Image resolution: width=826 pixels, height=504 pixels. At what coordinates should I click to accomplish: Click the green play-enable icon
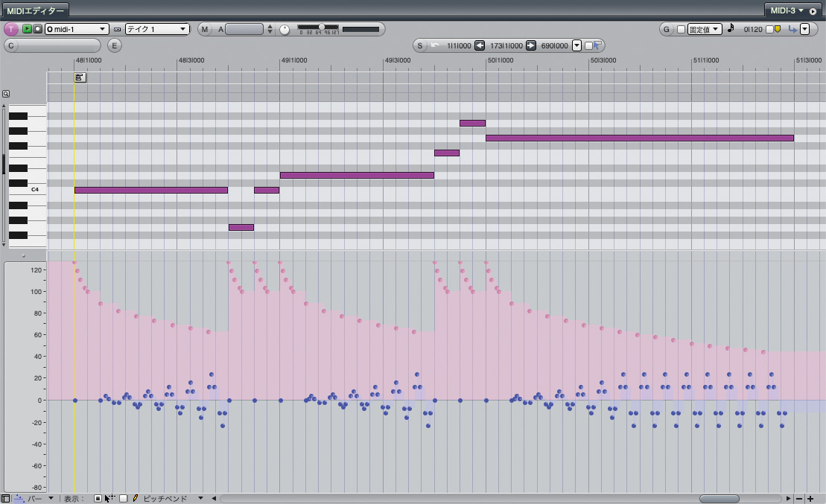(x=27, y=29)
